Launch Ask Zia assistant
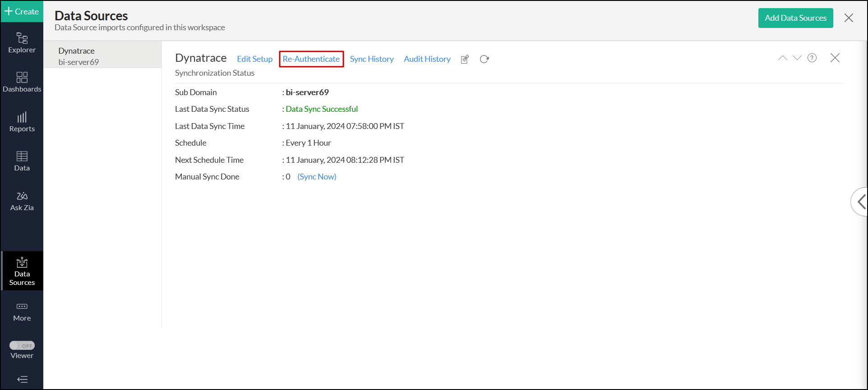The image size is (868, 390). click(x=22, y=201)
